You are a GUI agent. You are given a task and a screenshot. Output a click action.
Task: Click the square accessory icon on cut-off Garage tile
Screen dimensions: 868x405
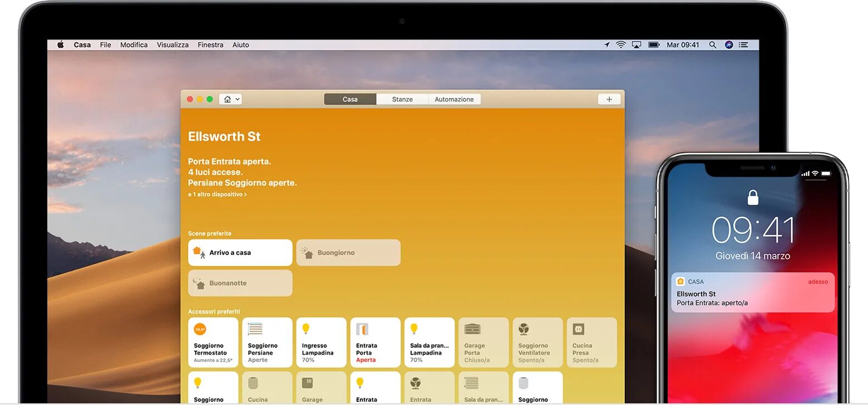pyautogui.click(x=307, y=383)
